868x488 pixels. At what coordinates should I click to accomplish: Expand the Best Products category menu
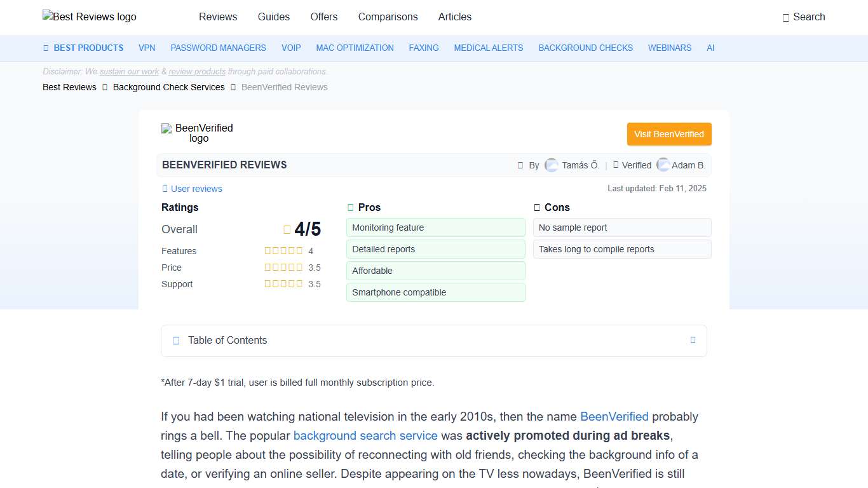click(83, 48)
